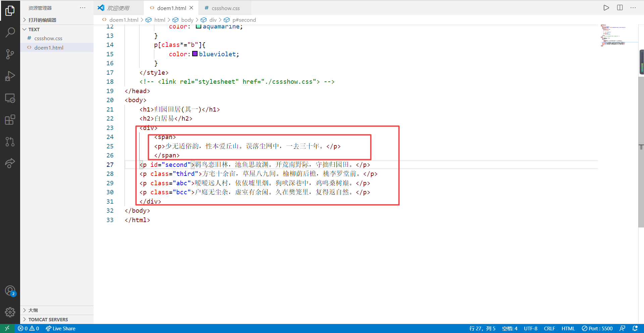Open the pull requests activity icon

coord(10,142)
